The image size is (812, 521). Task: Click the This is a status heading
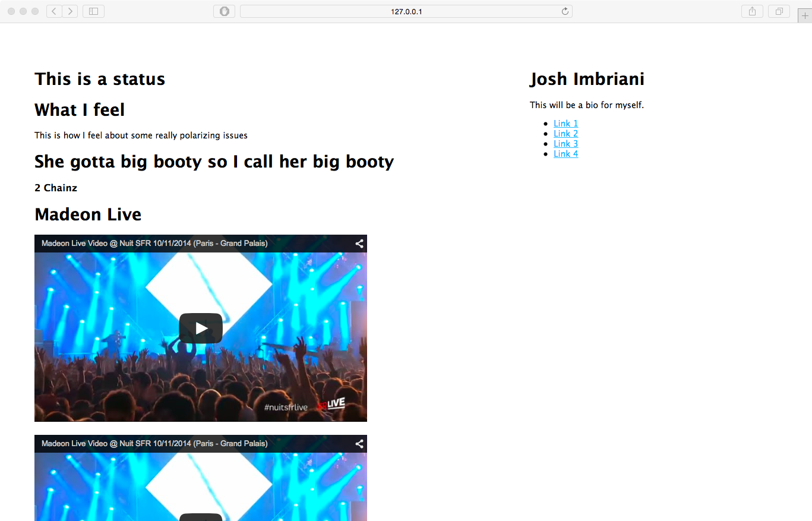pyautogui.click(x=100, y=79)
